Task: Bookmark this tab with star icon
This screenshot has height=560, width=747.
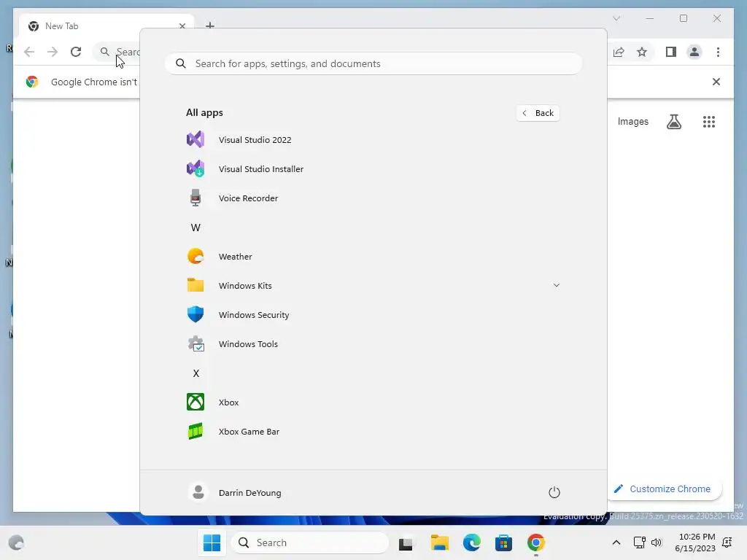Action: click(x=642, y=52)
